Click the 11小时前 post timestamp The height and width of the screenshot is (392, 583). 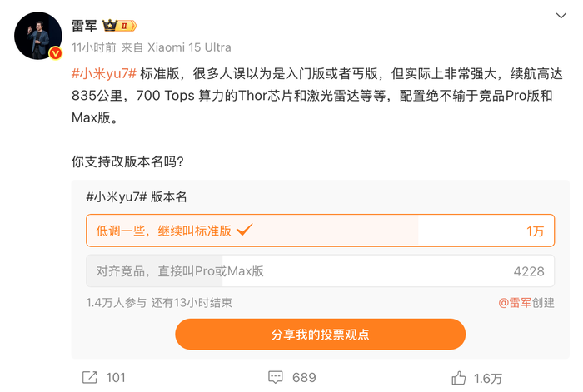93,47
